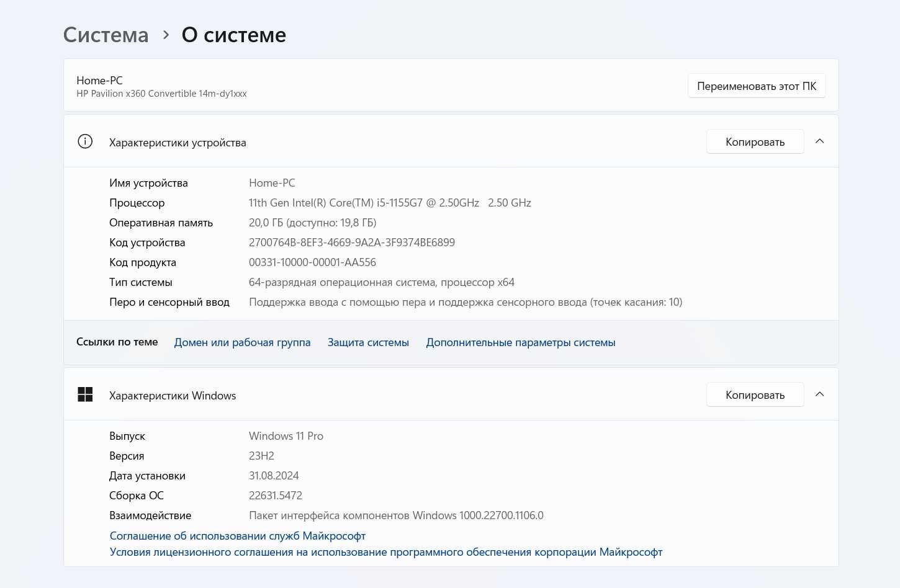This screenshot has height=588, width=900.
Task: Select device ID 2700764B-8EF3-4669-9A2A-3F9374BE6899
Action: (x=352, y=243)
